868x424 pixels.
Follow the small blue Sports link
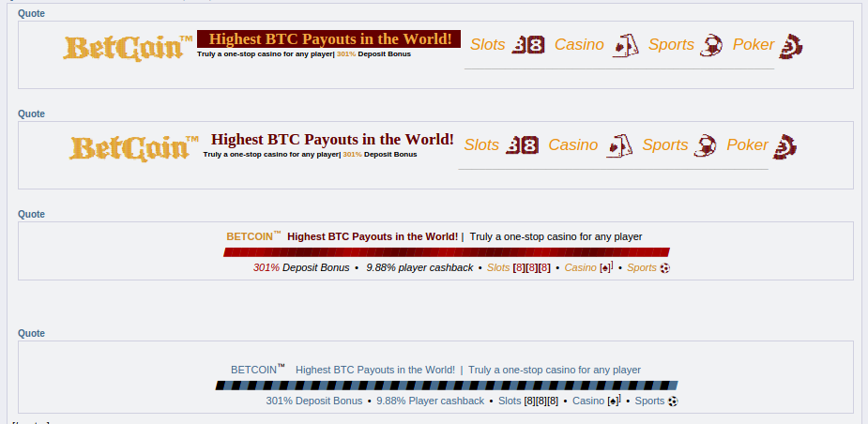(649, 401)
